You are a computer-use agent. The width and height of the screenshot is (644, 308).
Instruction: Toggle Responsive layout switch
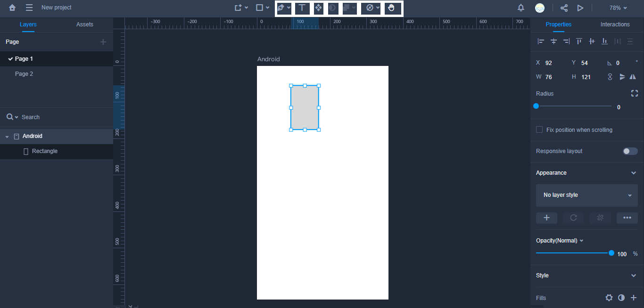click(x=630, y=151)
